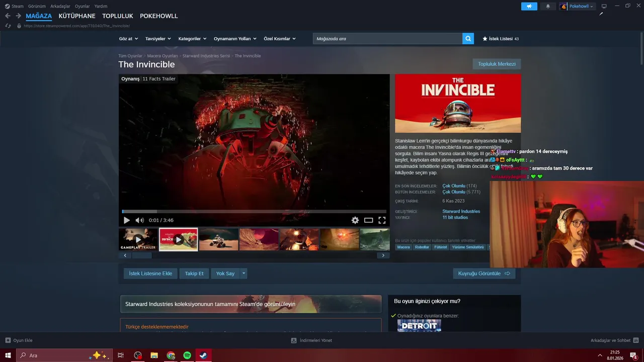The image size is (644, 362).
Task: Click Kuyruğu Görüntüle button
Action: pos(484,274)
